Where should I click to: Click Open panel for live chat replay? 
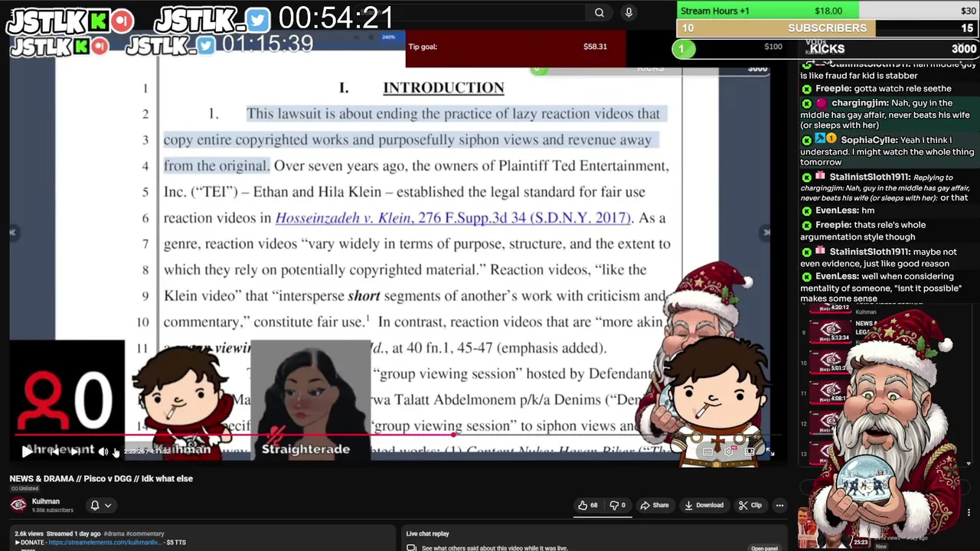pyautogui.click(x=764, y=548)
